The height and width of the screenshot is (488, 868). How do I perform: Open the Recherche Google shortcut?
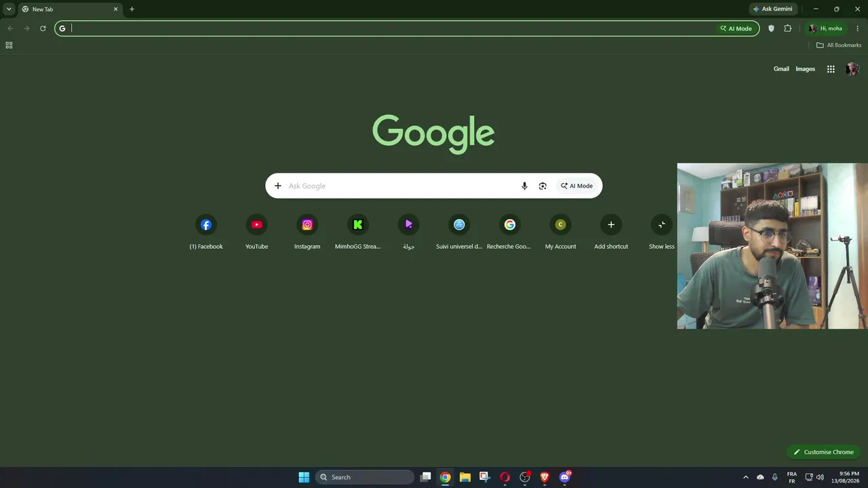(509, 225)
